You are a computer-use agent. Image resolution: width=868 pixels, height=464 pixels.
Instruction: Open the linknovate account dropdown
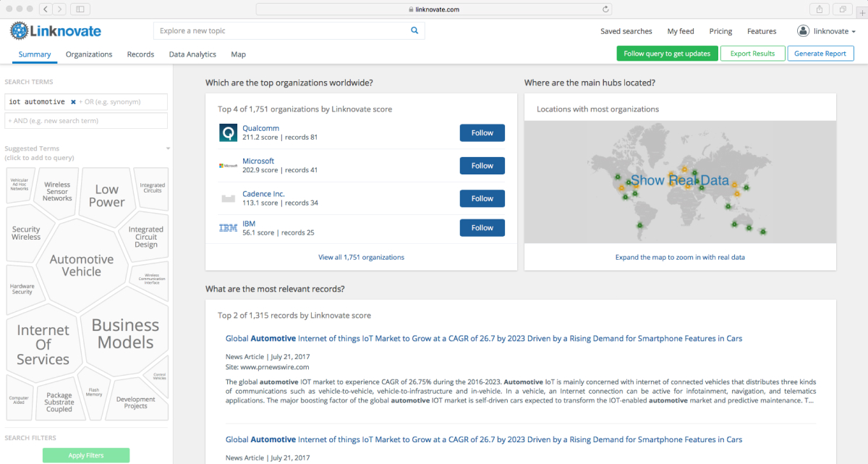[826, 31]
